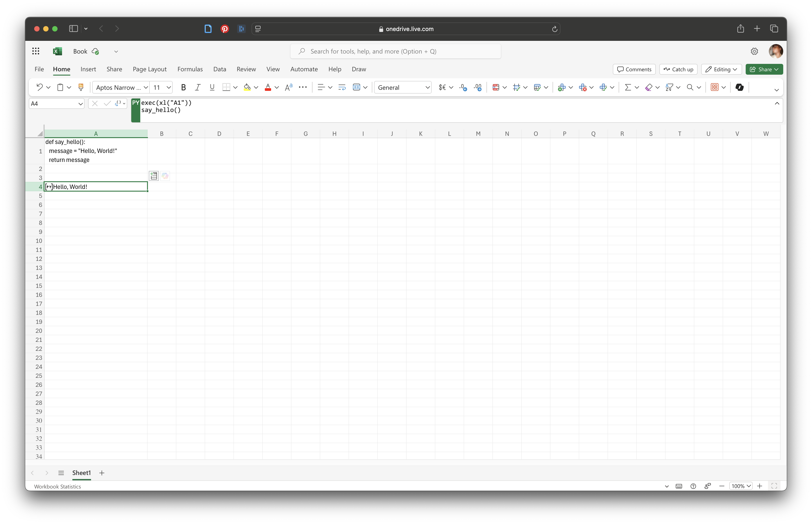This screenshot has height=524, width=812.
Task: Click the Comments button
Action: 634,69
